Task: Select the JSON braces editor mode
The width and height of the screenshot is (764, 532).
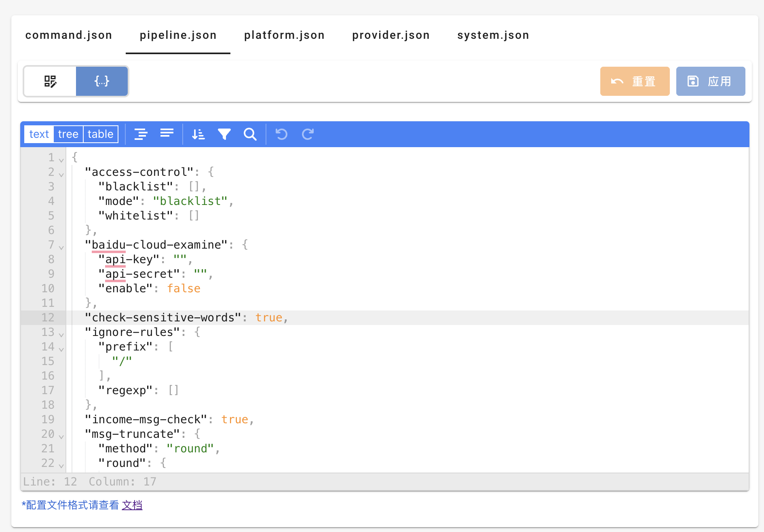Action: click(x=102, y=81)
